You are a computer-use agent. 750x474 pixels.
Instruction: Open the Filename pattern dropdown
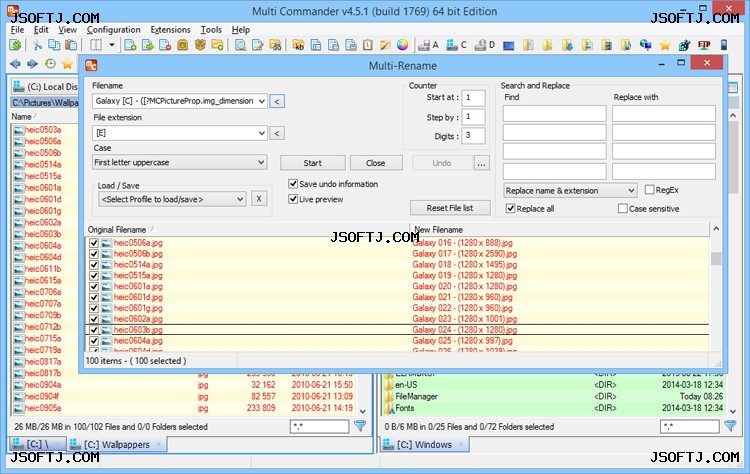click(x=262, y=101)
